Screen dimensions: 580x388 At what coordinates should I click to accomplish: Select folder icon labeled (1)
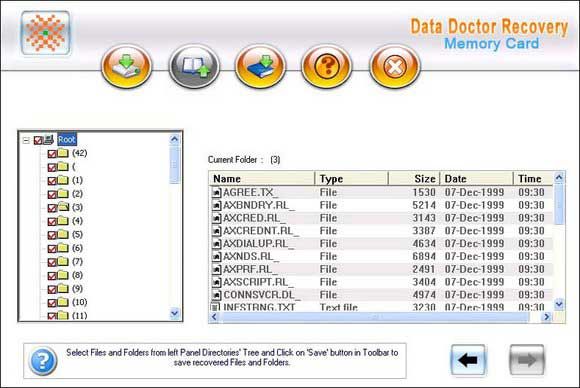(x=63, y=180)
